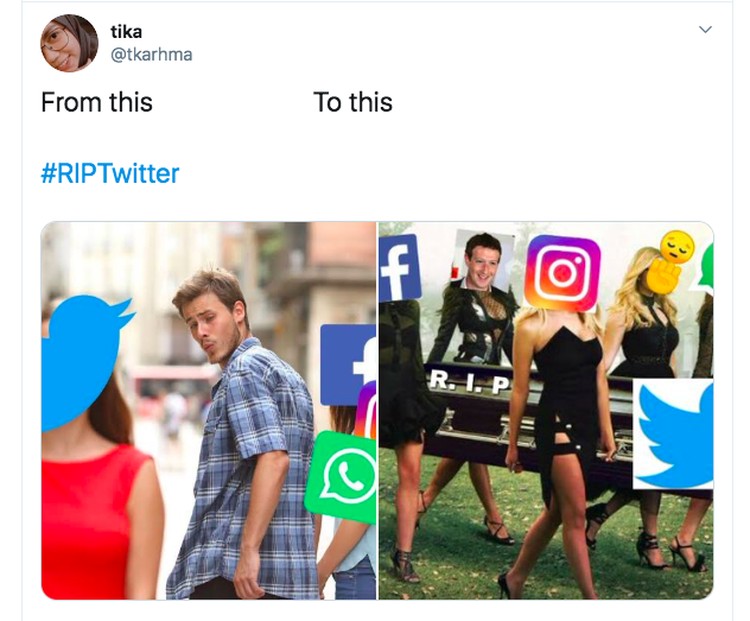Click the blue Facebook logo in the left image

click(348, 365)
